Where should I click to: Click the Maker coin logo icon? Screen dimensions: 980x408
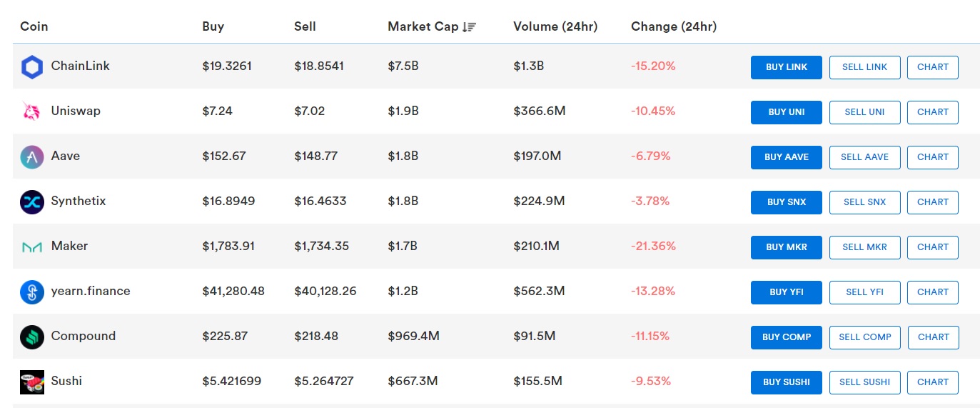(32, 247)
